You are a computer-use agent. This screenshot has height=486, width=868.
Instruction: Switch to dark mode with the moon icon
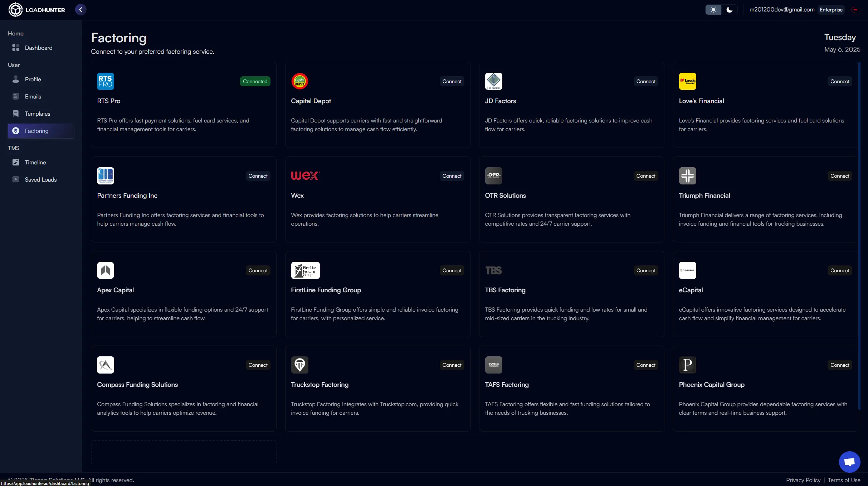[x=729, y=10]
